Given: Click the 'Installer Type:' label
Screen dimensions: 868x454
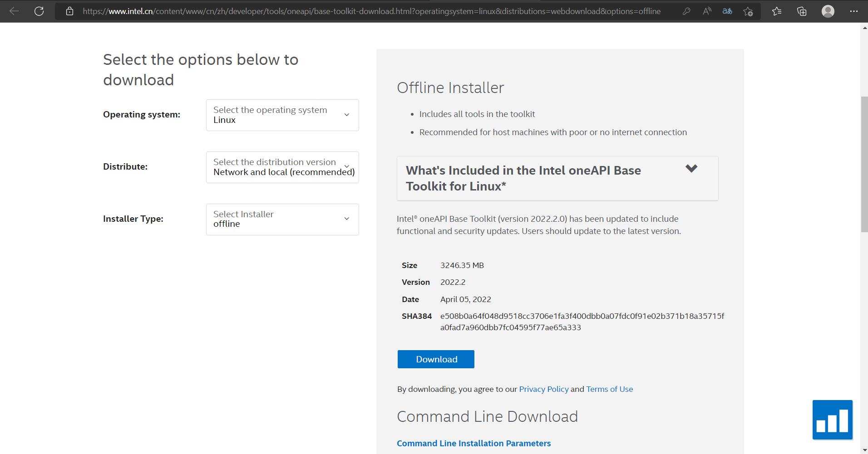Looking at the screenshot, I should tap(133, 219).
